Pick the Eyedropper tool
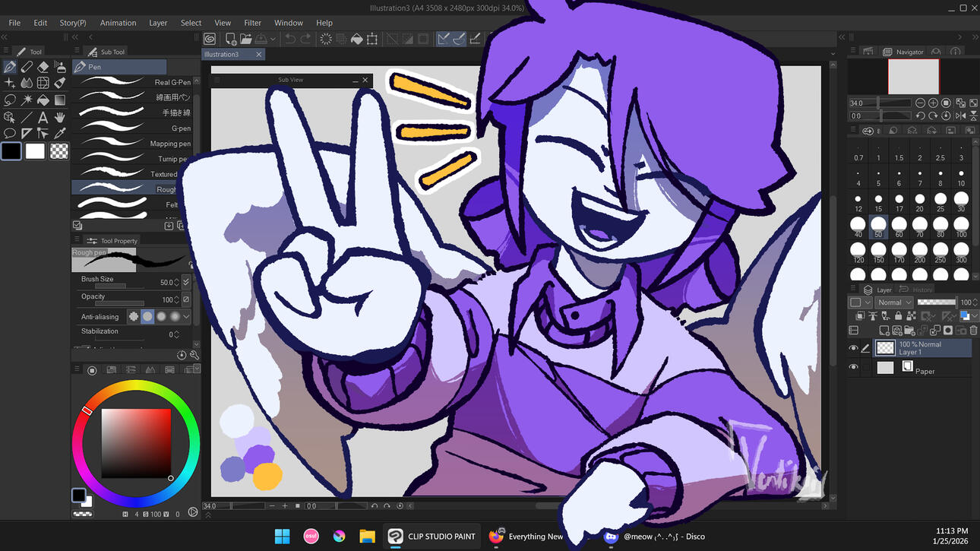The image size is (980, 551). (x=60, y=134)
